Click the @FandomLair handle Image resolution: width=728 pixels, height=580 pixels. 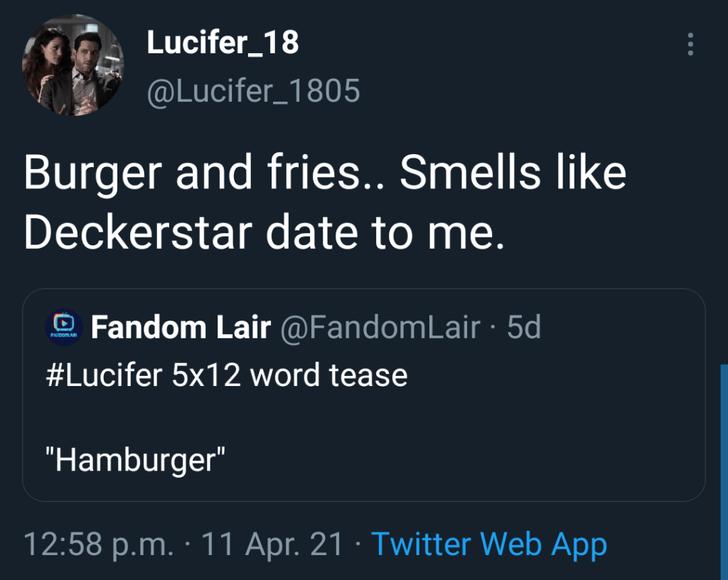coord(380,328)
